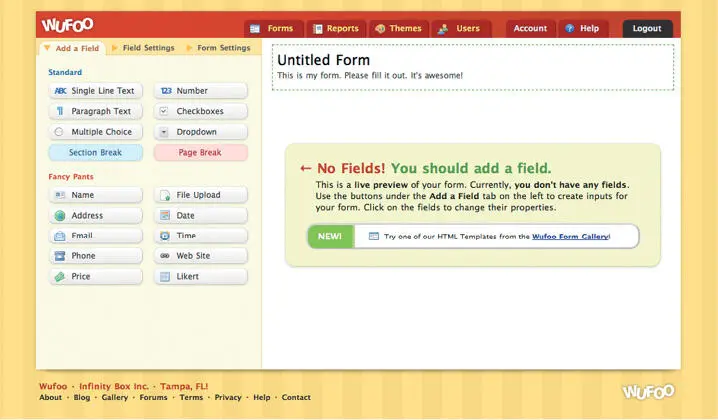Add the Phone field
718x420 pixels.
click(96, 256)
